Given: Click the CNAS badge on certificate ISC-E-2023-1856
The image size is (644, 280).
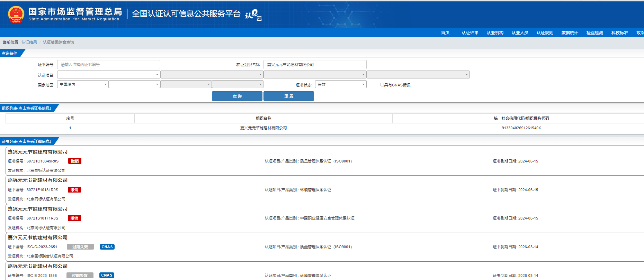Looking at the screenshot, I should tap(107, 276).
